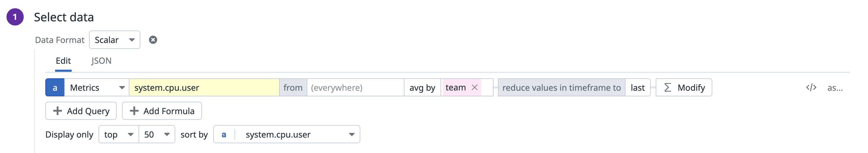
Task: Change the 'last' reducer selection
Action: tap(637, 87)
